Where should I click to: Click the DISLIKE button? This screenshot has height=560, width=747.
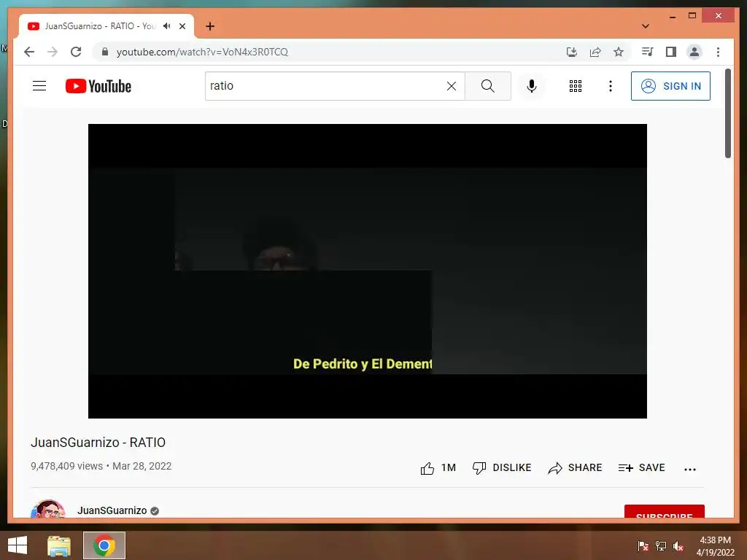[x=502, y=468]
